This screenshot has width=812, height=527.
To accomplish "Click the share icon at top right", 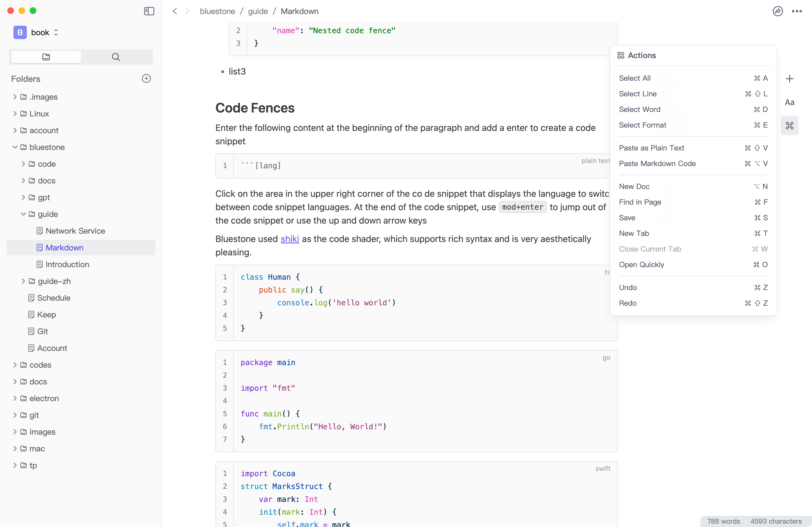I will [778, 11].
